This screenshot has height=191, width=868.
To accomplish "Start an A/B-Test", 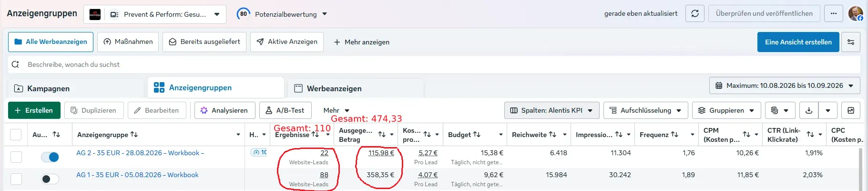I will click(285, 110).
